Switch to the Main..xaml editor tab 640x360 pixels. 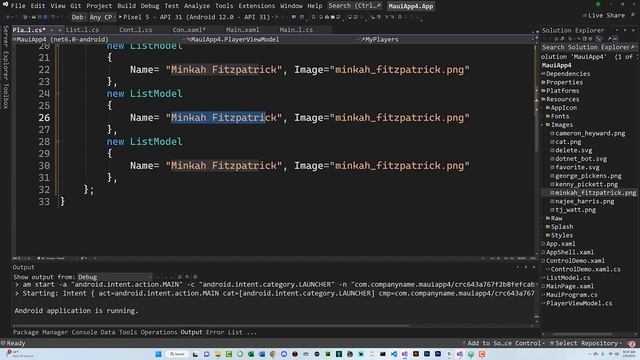(242, 30)
